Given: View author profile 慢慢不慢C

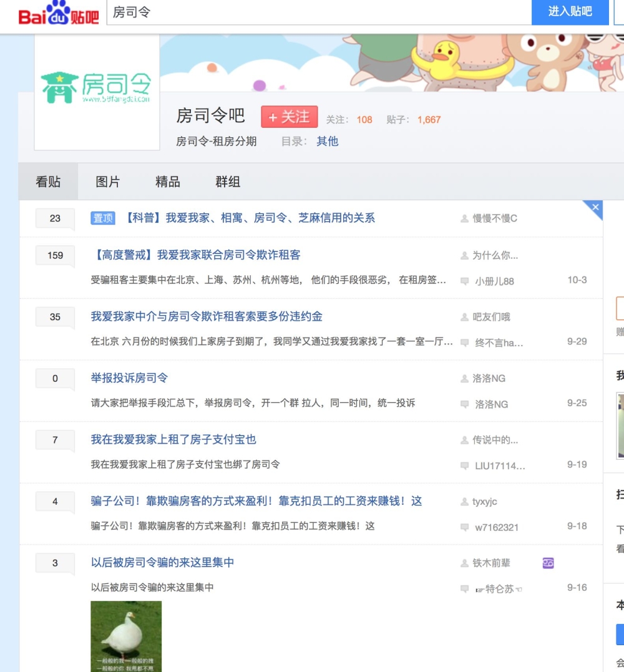Looking at the screenshot, I should click(495, 218).
